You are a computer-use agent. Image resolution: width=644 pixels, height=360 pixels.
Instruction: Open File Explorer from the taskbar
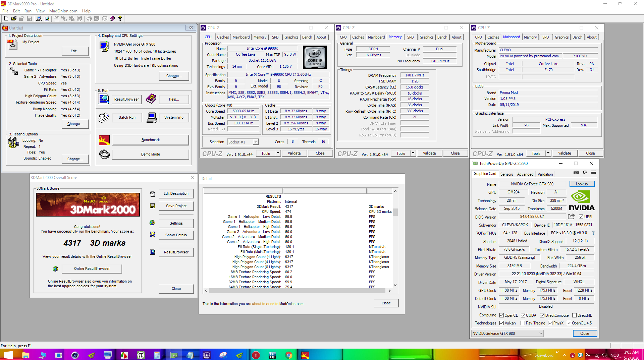pyautogui.click(x=26, y=355)
